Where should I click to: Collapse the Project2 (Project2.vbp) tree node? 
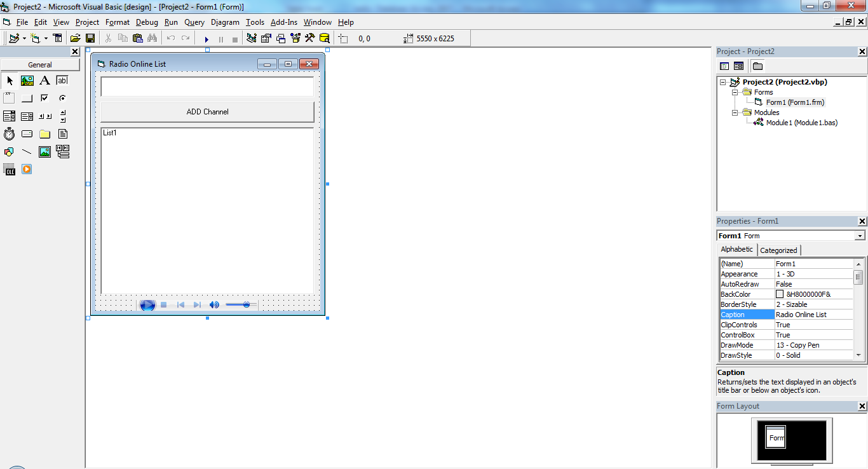pyautogui.click(x=722, y=82)
